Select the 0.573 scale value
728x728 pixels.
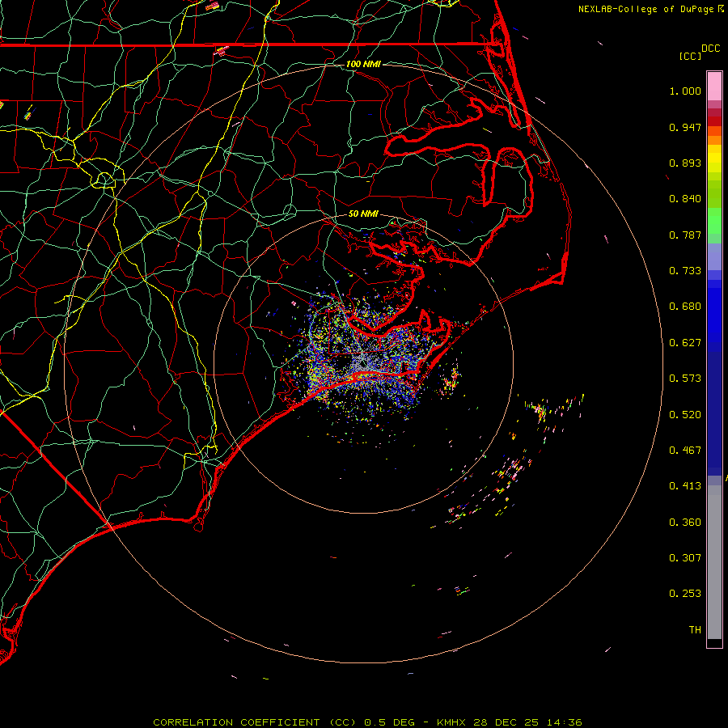click(685, 379)
